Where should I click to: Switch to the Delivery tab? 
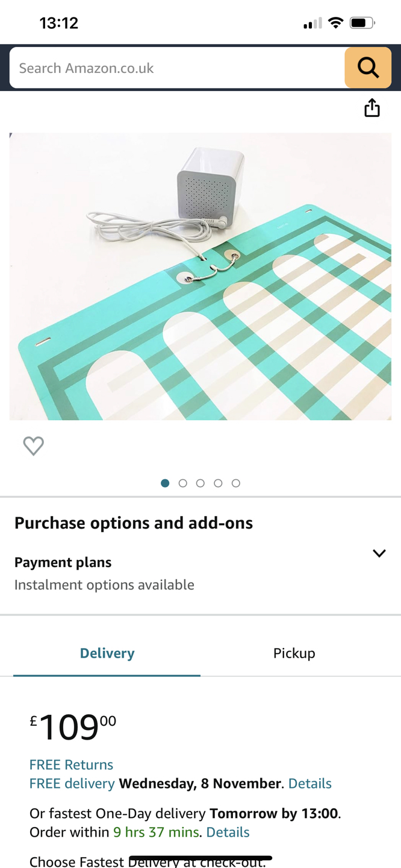click(107, 653)
